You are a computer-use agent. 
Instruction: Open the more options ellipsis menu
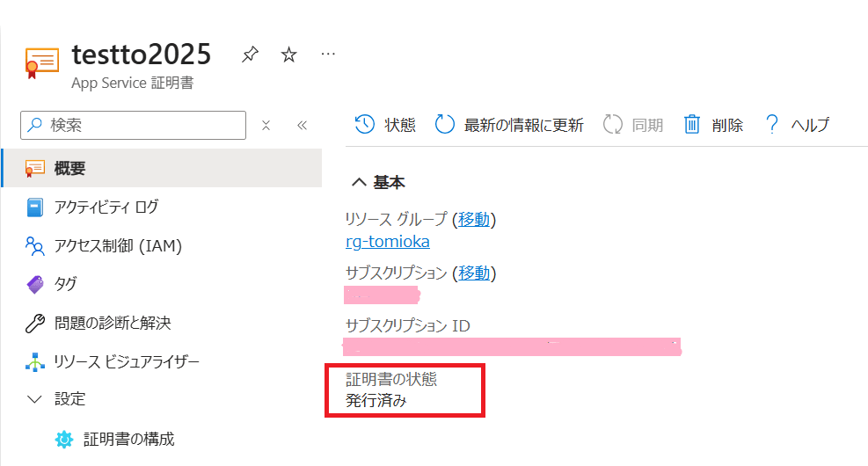[x=328, y=55]
